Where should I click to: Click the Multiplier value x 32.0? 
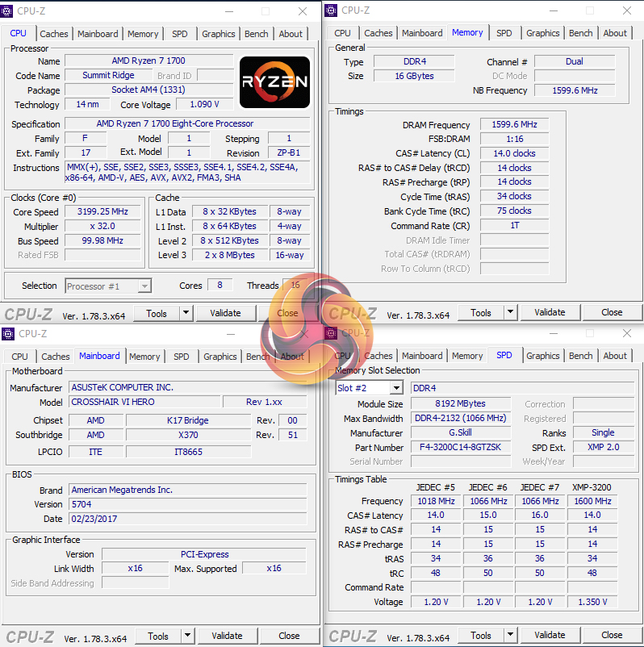(102, 226)
